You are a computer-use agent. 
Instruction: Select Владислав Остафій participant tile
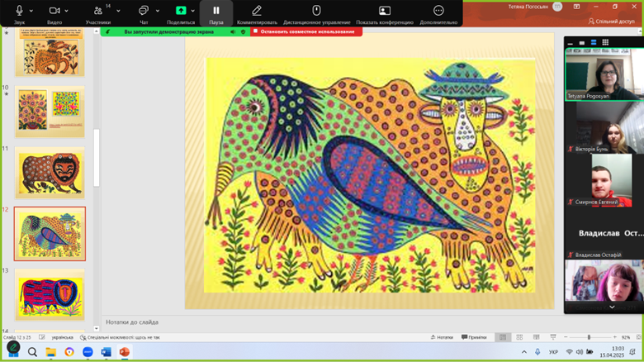pos(604,233)
